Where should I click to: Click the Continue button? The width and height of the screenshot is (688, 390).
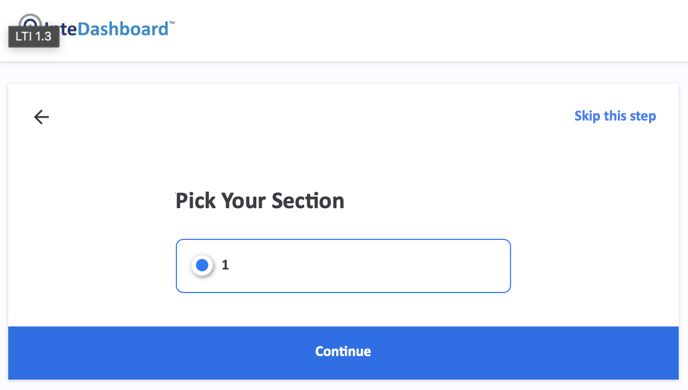coord(343,353)
